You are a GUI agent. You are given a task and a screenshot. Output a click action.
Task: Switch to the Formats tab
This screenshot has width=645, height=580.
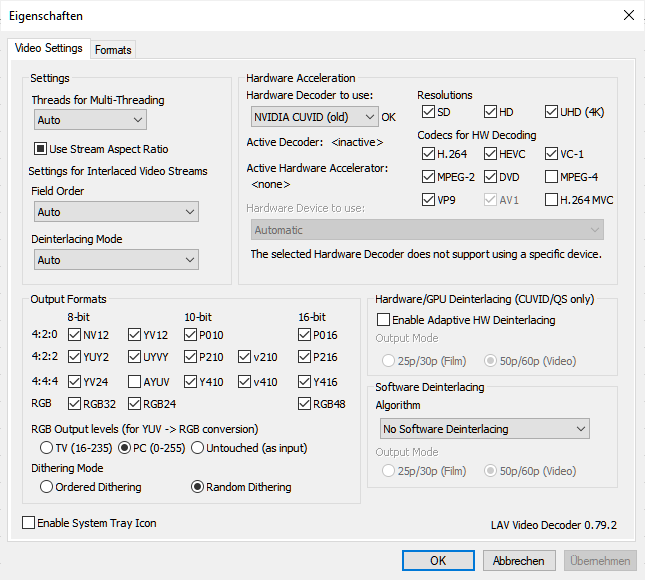click(113, 49)
